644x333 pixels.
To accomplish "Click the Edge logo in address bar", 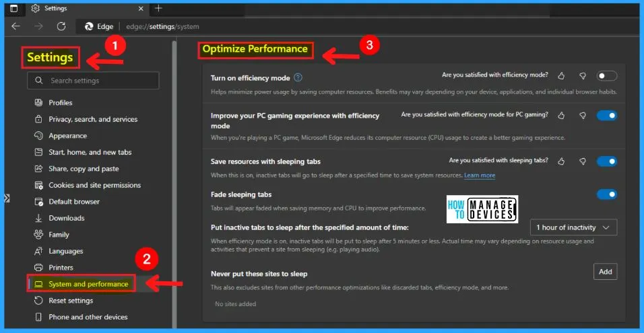I will pyautogui.click(x=89, y=27).
